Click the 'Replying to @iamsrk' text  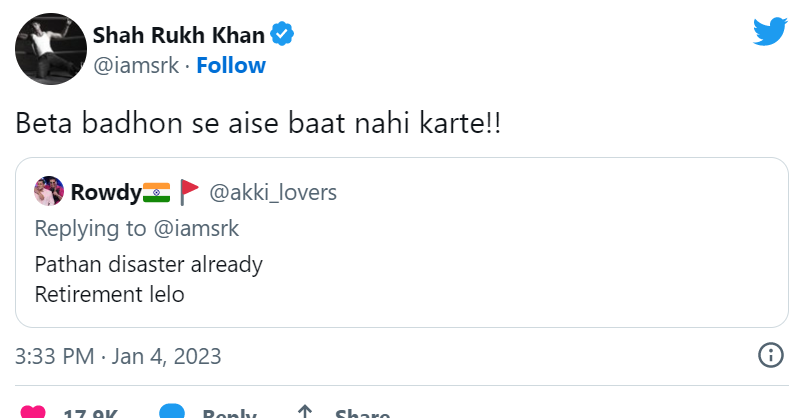pyautogui.click(x=137, y=228)
